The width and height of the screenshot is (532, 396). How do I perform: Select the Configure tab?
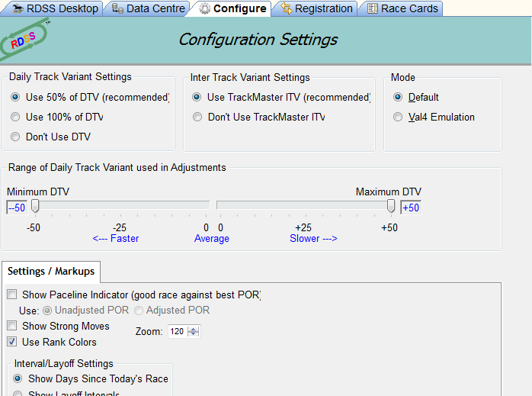point(229,8)
